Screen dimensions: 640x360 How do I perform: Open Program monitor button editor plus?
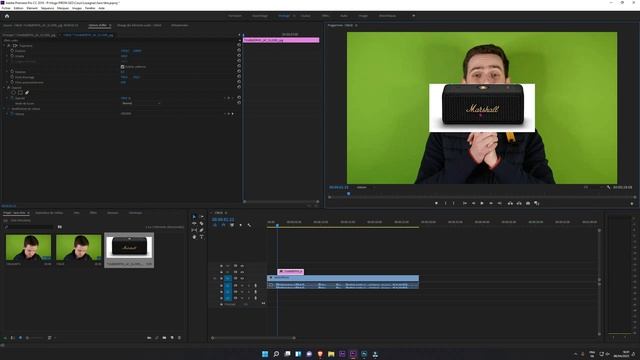(632, 203)
